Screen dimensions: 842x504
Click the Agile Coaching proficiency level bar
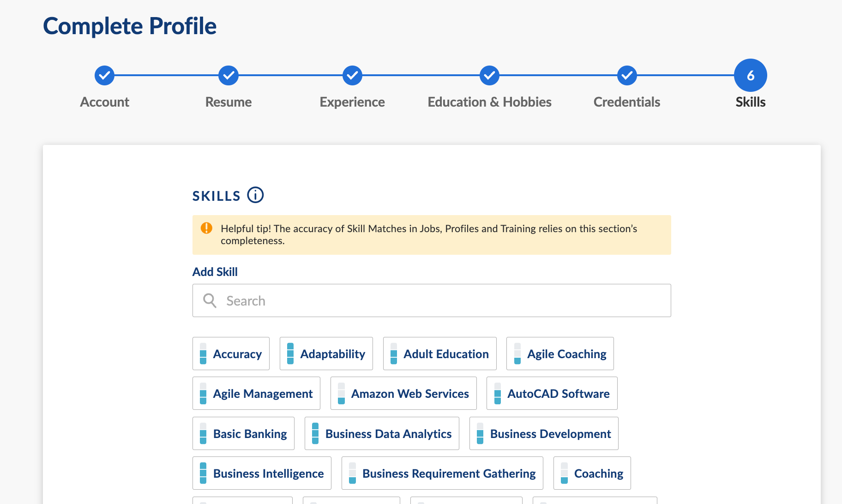(517, 354)
